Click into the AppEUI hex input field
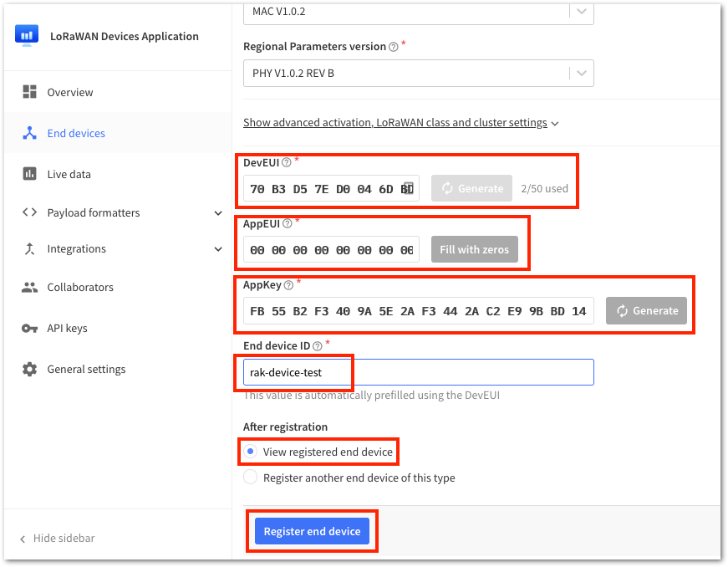The width and height of the screenshot is (728, 567). tap(331, 249)
